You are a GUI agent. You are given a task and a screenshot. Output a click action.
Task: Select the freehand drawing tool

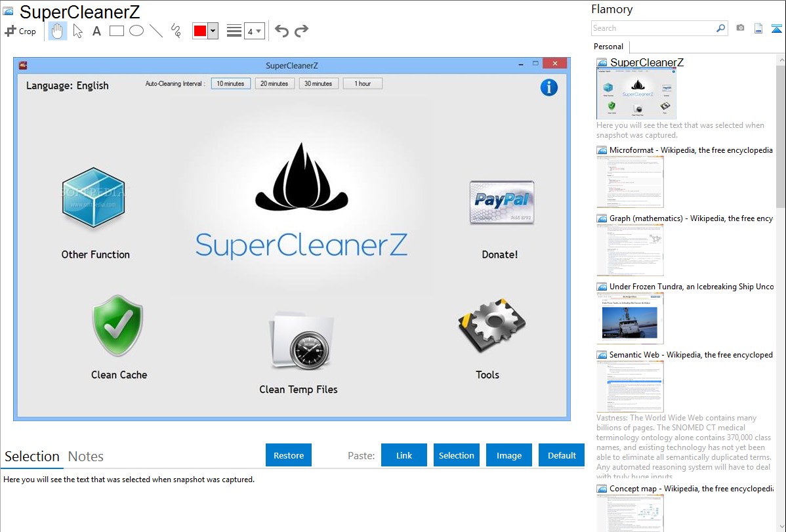tap(175, 31)
